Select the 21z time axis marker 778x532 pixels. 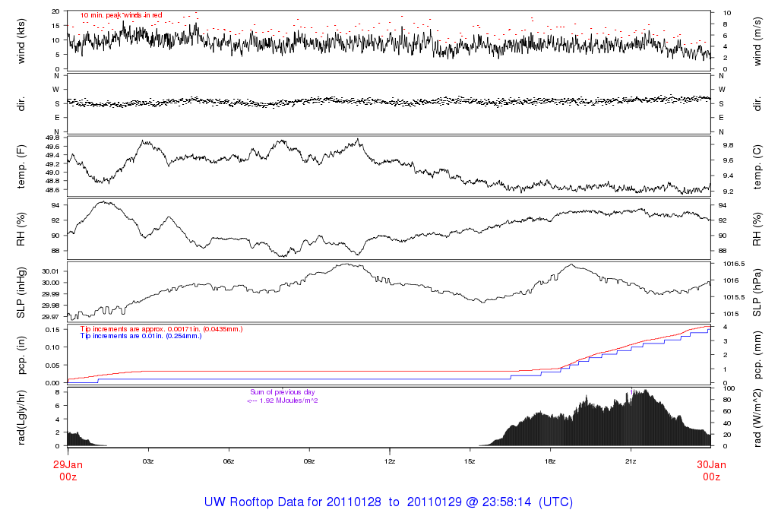pos(631,461)
